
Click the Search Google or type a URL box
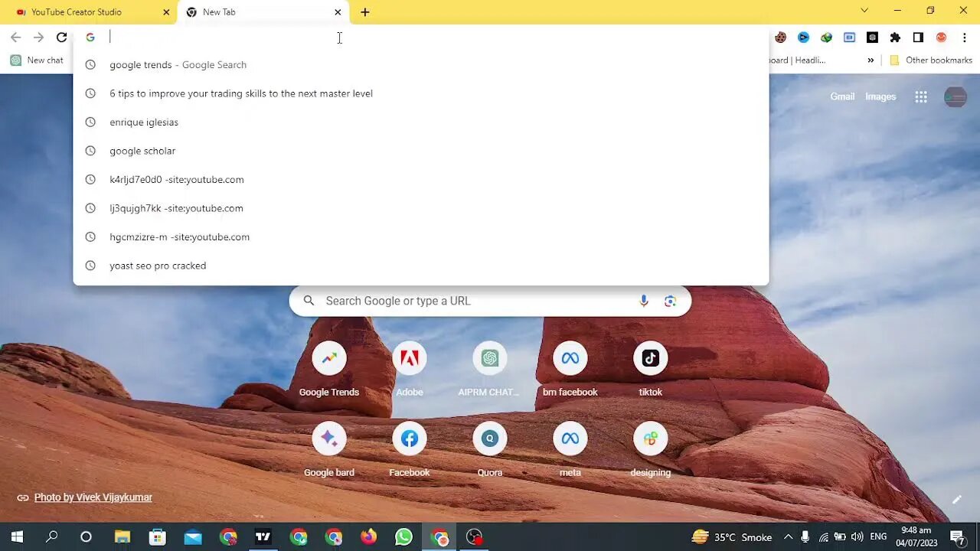click(x=490, y=301)
